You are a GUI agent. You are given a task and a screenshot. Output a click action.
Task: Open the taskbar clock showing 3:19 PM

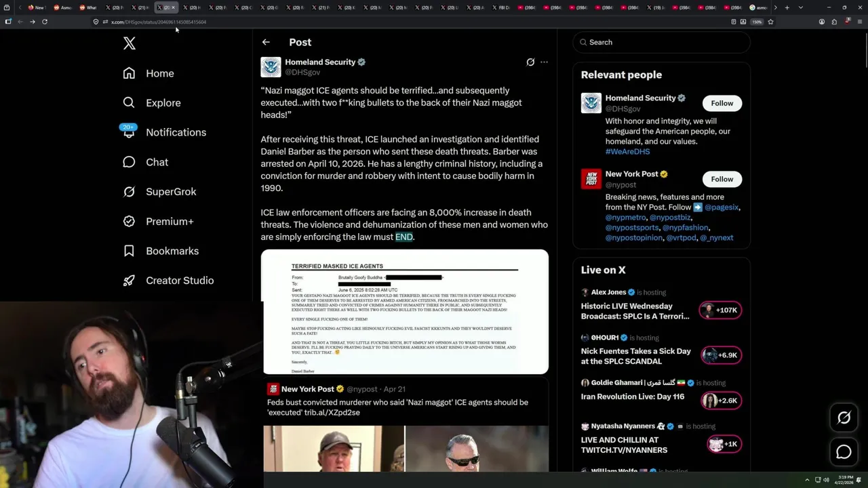pyautogui.click(x=844, y=480)
